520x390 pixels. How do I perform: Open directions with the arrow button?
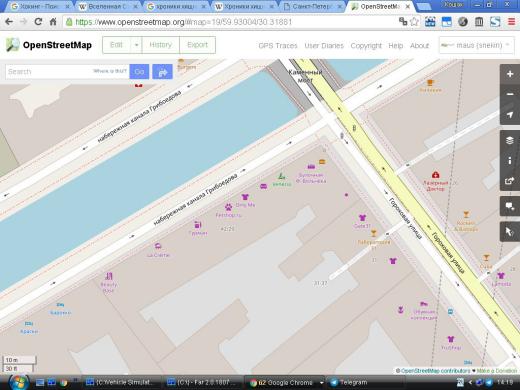tap(162, 72)
